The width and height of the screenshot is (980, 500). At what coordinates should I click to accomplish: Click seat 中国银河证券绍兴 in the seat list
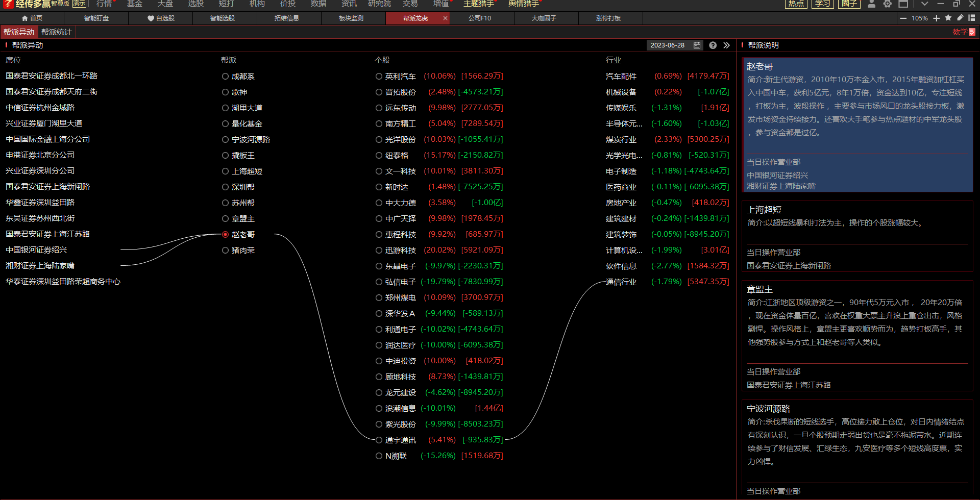(x=36, y=250)
